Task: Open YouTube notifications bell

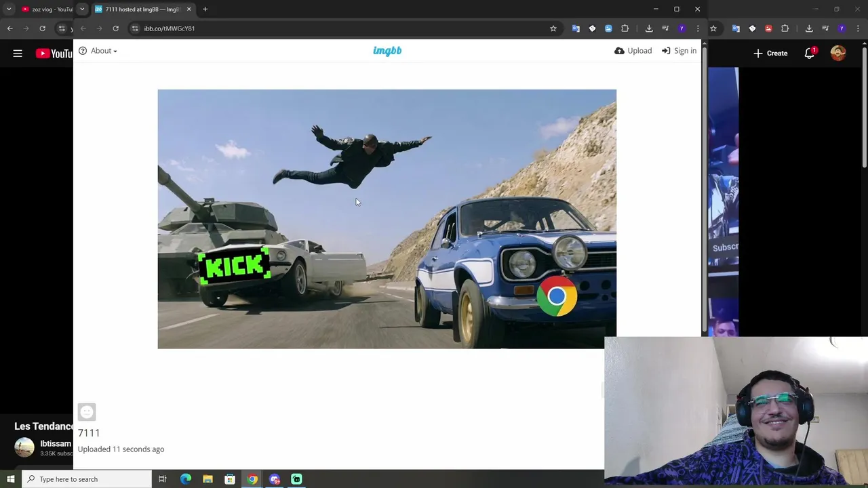Action: pos(810,54)
